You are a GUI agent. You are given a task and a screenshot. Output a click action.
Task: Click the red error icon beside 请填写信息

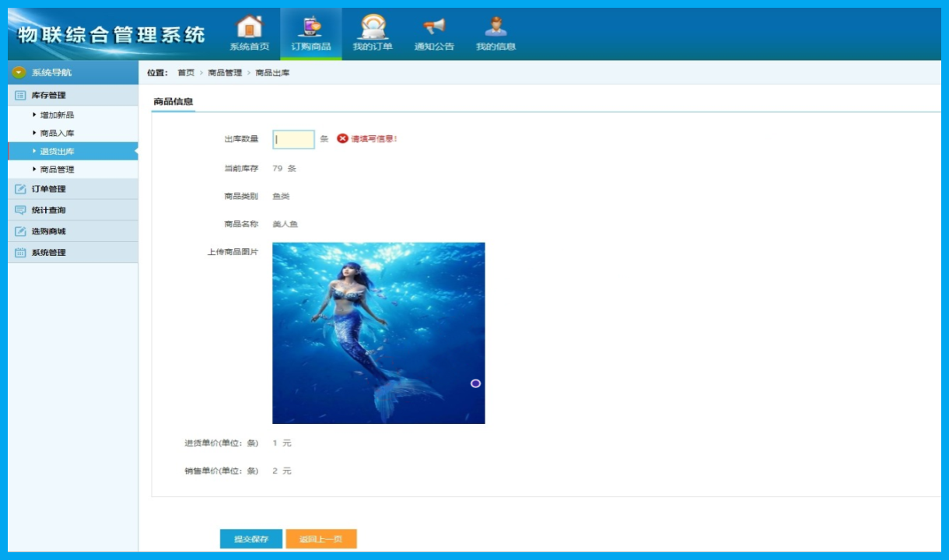click(342, 138)
